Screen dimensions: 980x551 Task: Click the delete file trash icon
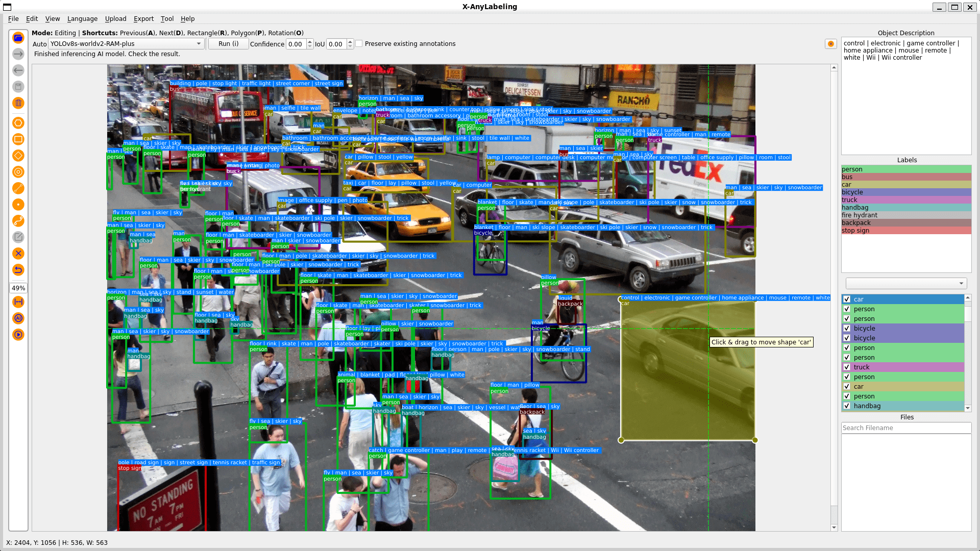tap(18, 103)
